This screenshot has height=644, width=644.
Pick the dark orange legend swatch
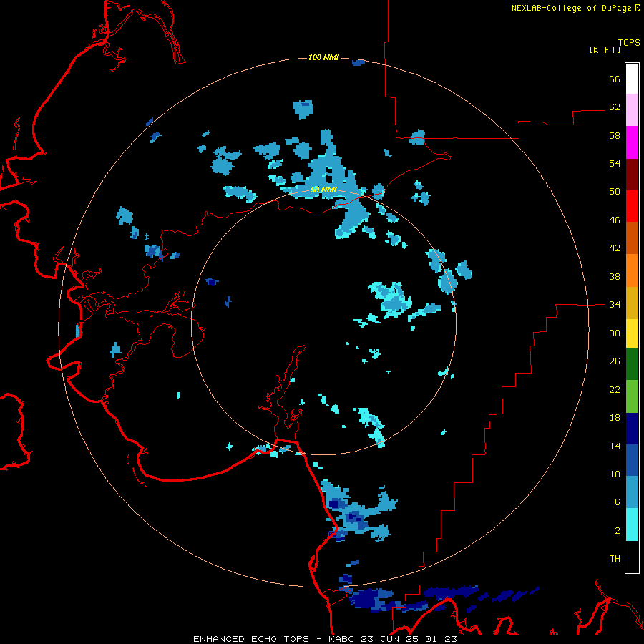click(x=632, y=238)
